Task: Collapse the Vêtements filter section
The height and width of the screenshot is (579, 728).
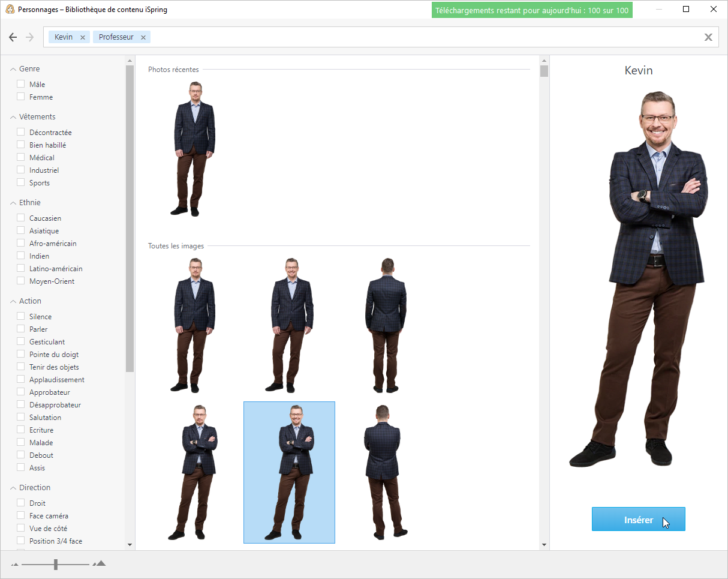Action: coord(13,117)
